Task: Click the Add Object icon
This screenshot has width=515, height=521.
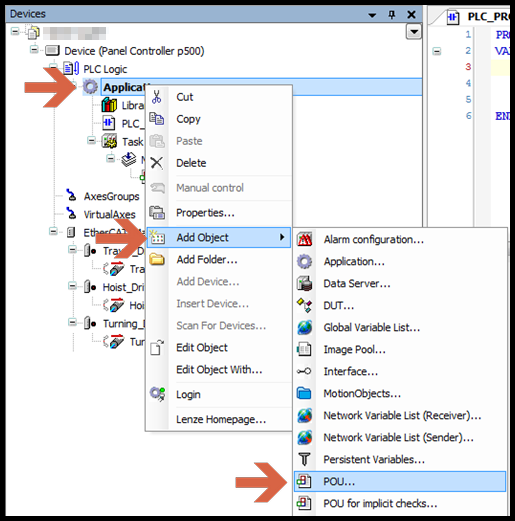Action: (157, 237)
